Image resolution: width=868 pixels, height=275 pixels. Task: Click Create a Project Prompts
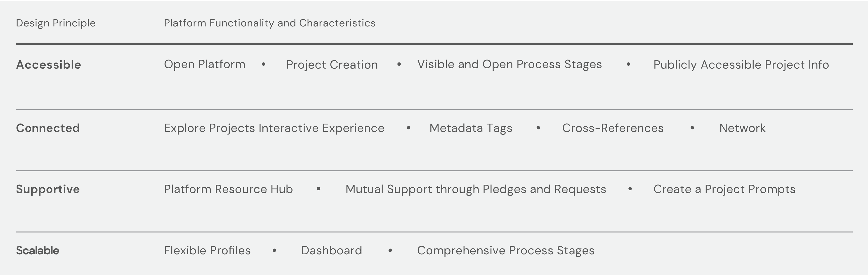(x=724, y=189)
